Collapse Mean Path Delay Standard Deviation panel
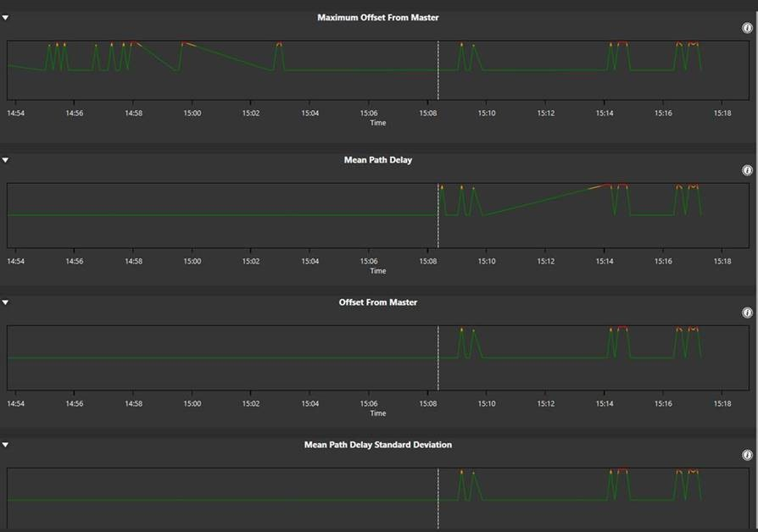 6,445
